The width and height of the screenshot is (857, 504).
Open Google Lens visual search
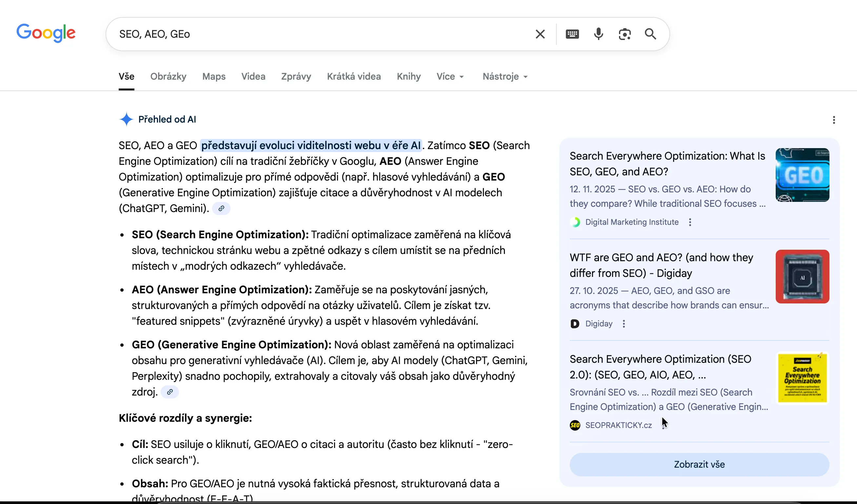click(625, 34)
